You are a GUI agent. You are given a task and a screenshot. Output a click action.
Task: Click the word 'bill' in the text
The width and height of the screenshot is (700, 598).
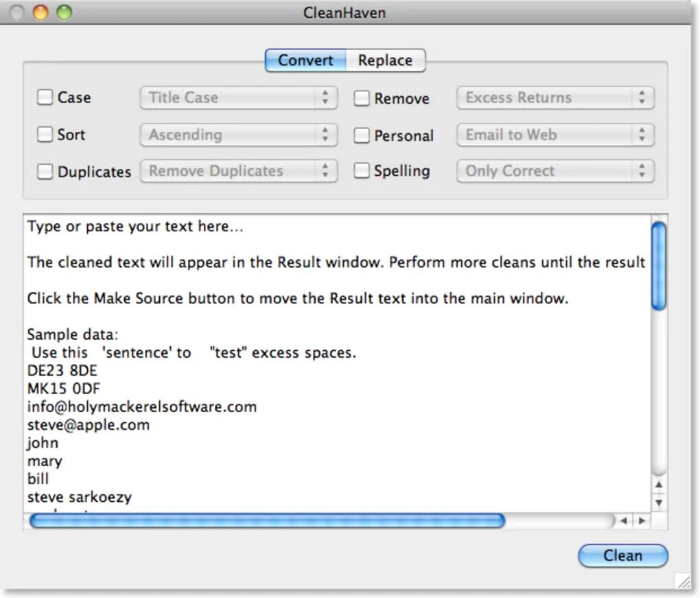tap(38, 479)
